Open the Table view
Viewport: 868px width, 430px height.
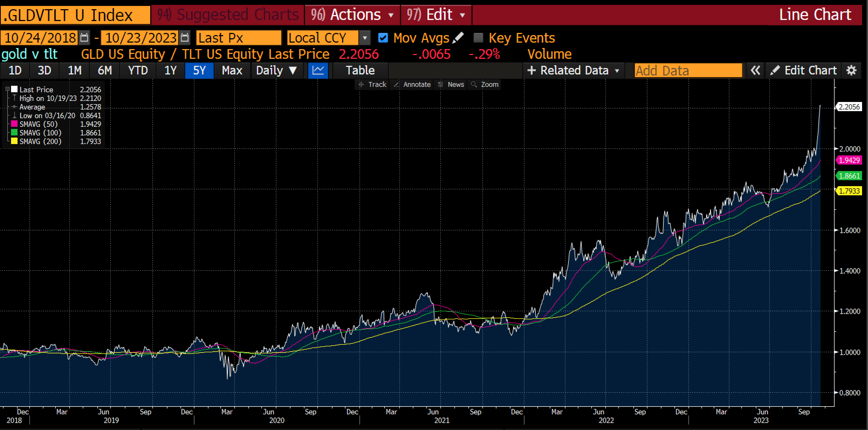click(x=360, y=70)
